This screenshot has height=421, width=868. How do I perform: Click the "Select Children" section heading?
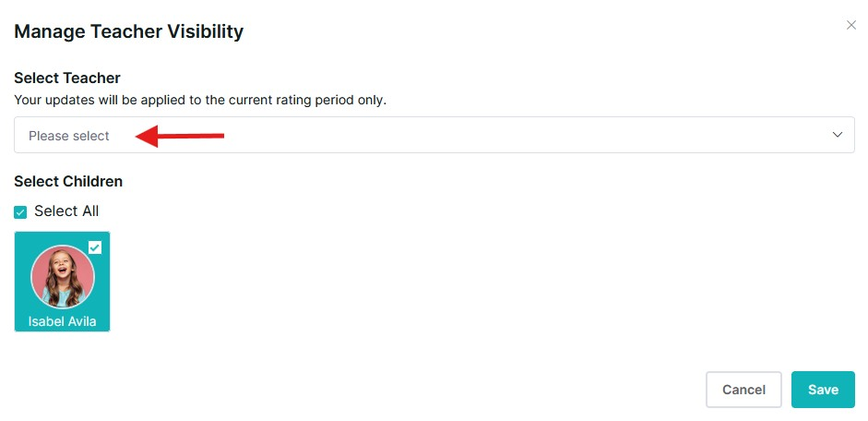[68, 182]
